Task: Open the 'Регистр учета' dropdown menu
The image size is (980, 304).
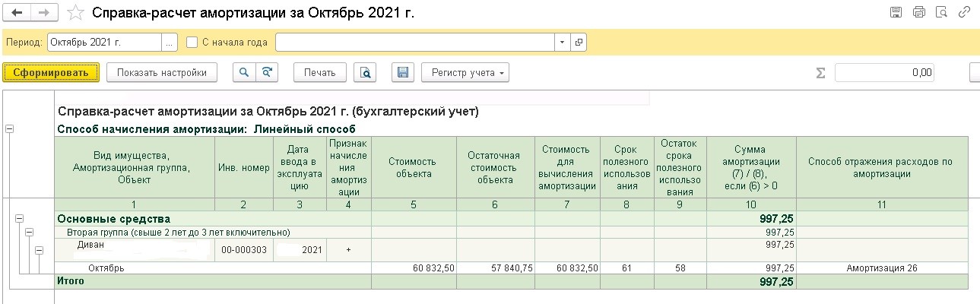Action: pyautogui.click(x=465, y=72)
